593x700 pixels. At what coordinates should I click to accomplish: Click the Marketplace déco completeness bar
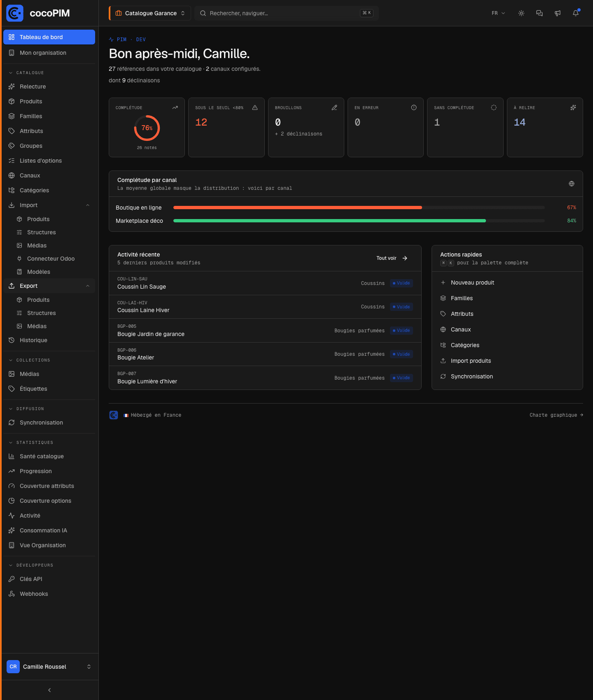tap(359, 221)
